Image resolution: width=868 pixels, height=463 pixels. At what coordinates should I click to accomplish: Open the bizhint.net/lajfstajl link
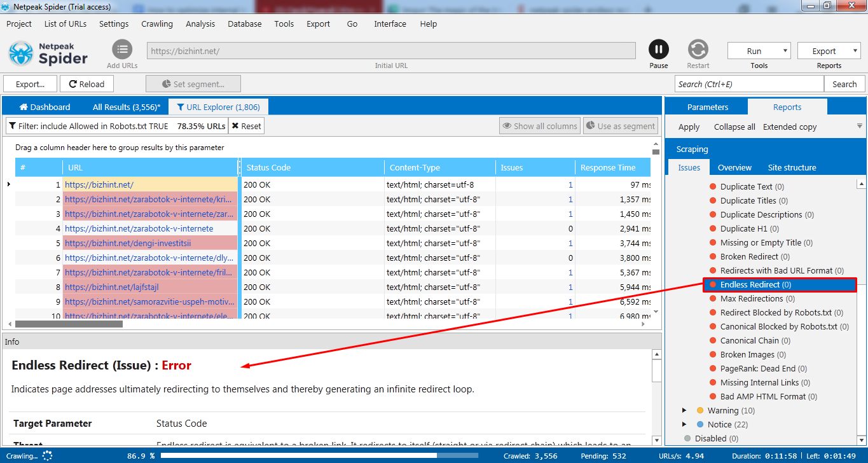click(x=112, y=287)
